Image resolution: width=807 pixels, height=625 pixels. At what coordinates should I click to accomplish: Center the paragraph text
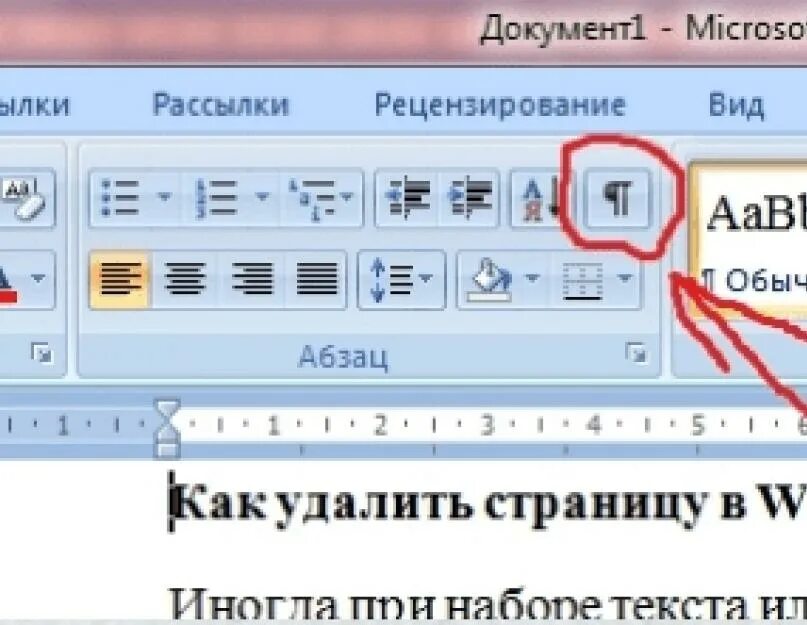[185, 279]
